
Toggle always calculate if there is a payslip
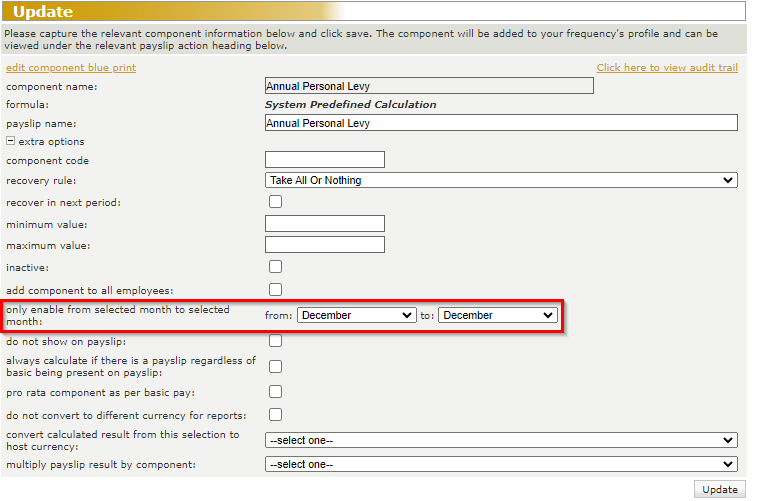point(275,366)
